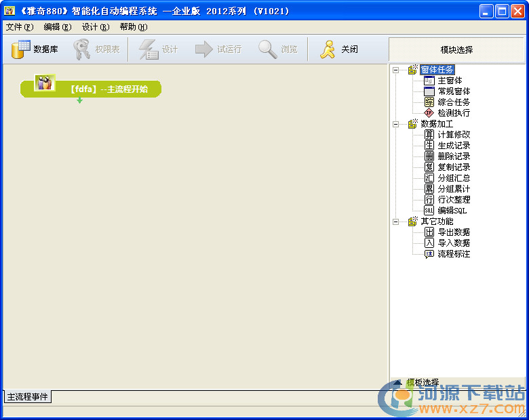Click the 权限表 button label
The width and height of the screenshot is (529, 420).
pos(108,49)
